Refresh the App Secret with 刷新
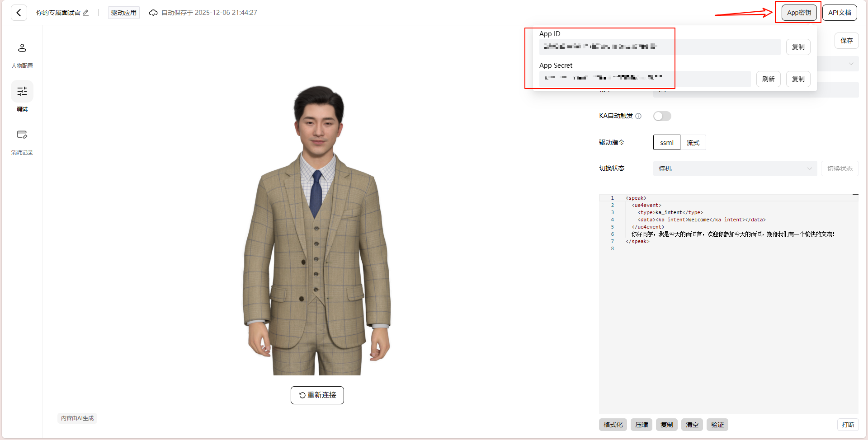868x440 pixels. 768,79
